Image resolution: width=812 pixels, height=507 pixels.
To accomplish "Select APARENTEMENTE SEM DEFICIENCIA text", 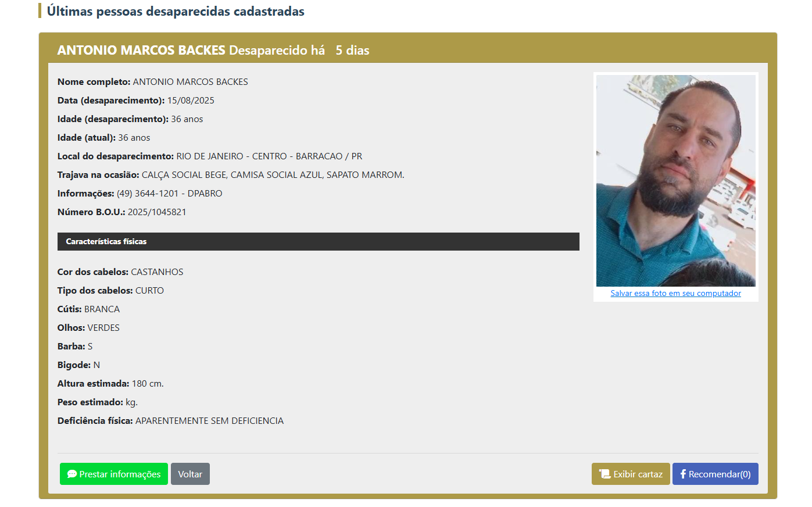I will point(209,421).
